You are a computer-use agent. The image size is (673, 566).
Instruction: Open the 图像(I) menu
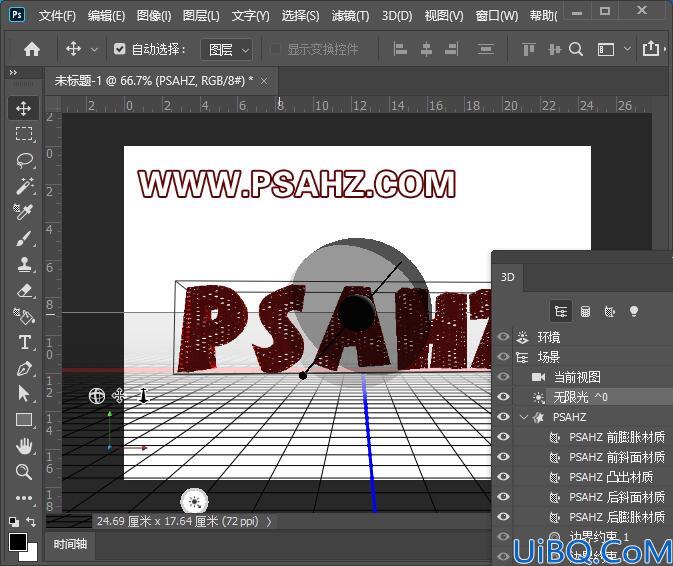click(x=154, y=16)
